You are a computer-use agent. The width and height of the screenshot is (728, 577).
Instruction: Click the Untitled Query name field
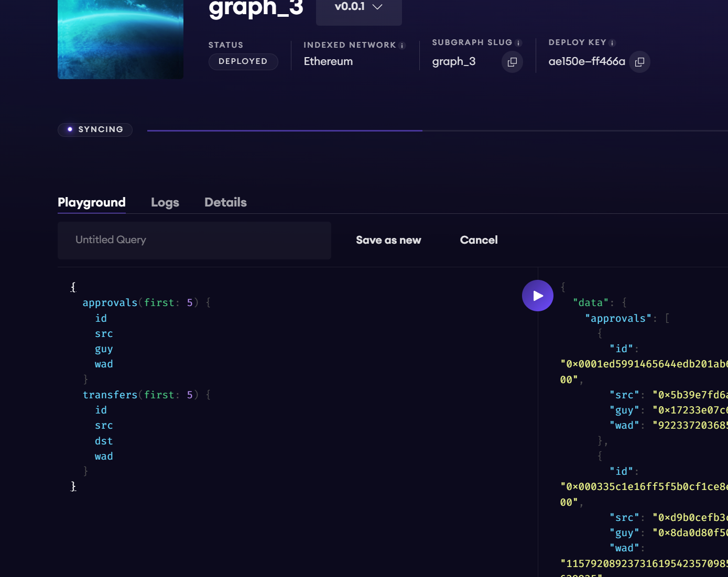[x=194, y=240]
